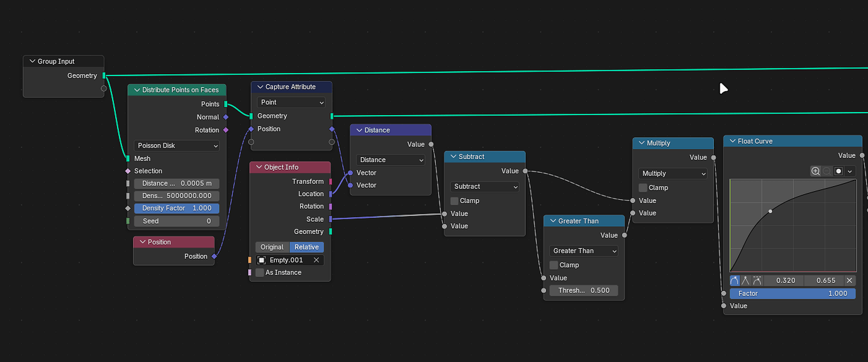Screen dimensions: 868x362
Task: Click Selection input socket on Distribute Points
Action: (128, 171)
